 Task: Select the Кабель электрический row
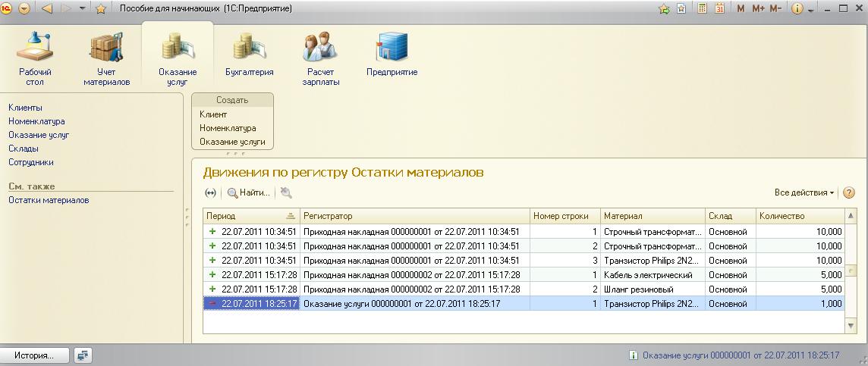pos(524,275)
